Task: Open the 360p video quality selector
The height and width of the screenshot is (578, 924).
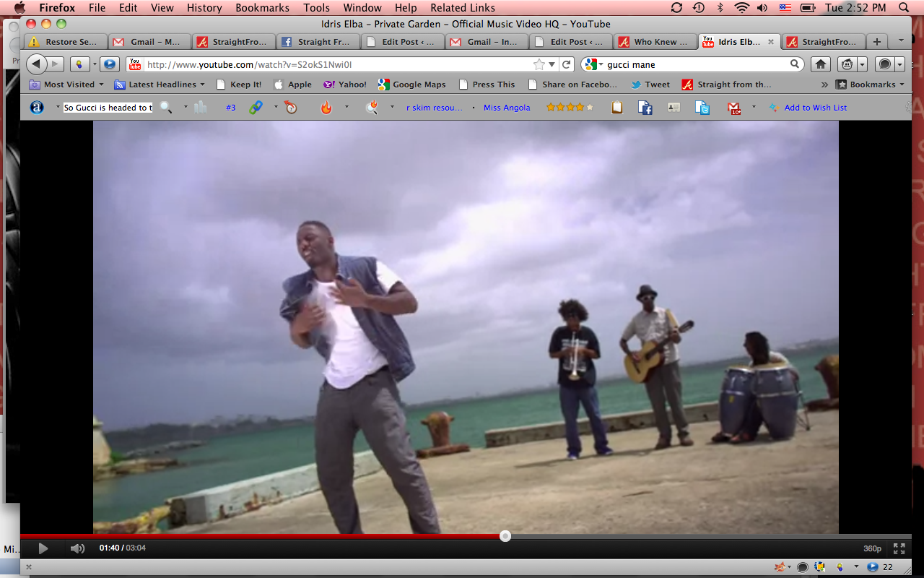Action: tap(872, 548)
